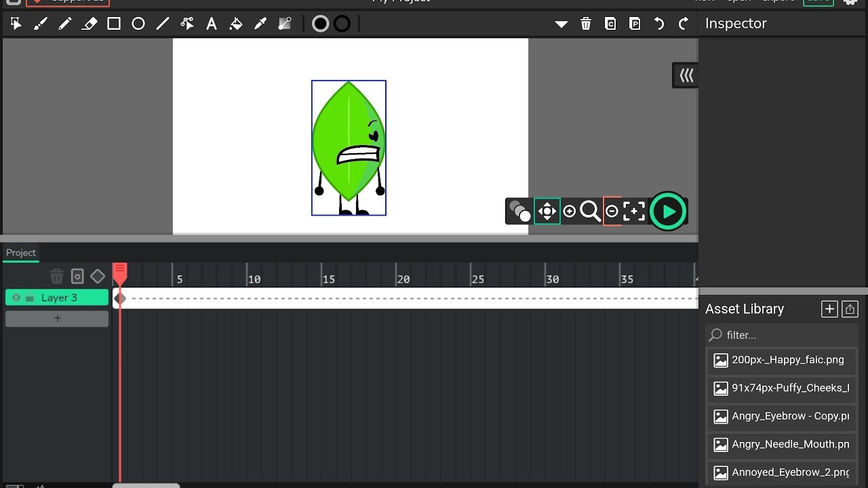Select the Angry_Needle_Mouth asset

coord(782,445)
